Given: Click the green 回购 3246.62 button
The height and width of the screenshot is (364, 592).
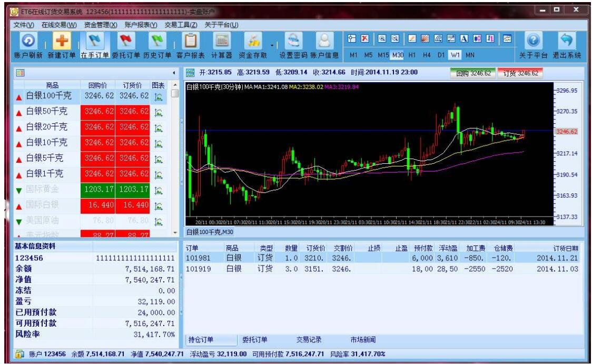Looking at the screenshot, I should pyautogui.click(x=473, y=73).
